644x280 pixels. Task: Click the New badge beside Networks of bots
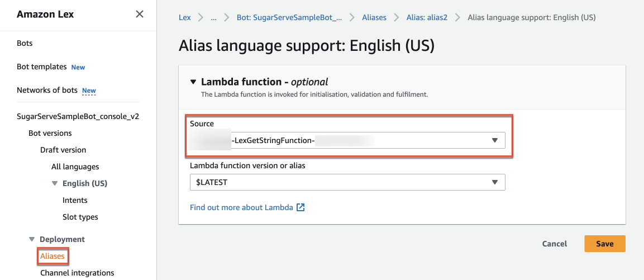coord(89,91)
